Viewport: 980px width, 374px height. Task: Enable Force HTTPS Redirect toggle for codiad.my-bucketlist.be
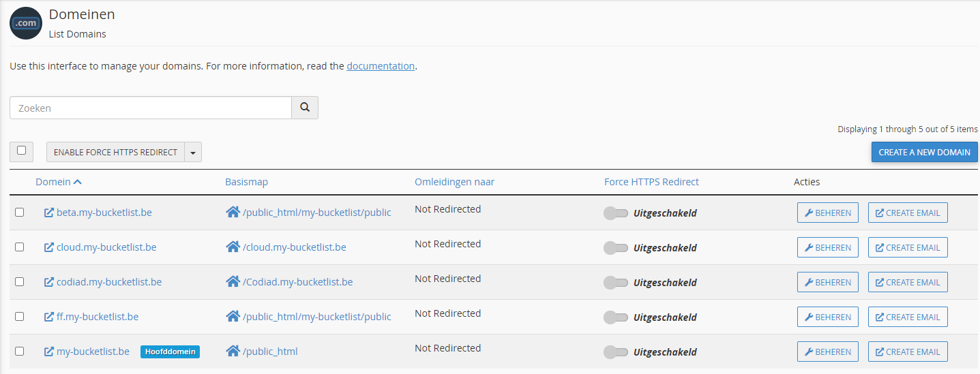[x=615, y=283]
